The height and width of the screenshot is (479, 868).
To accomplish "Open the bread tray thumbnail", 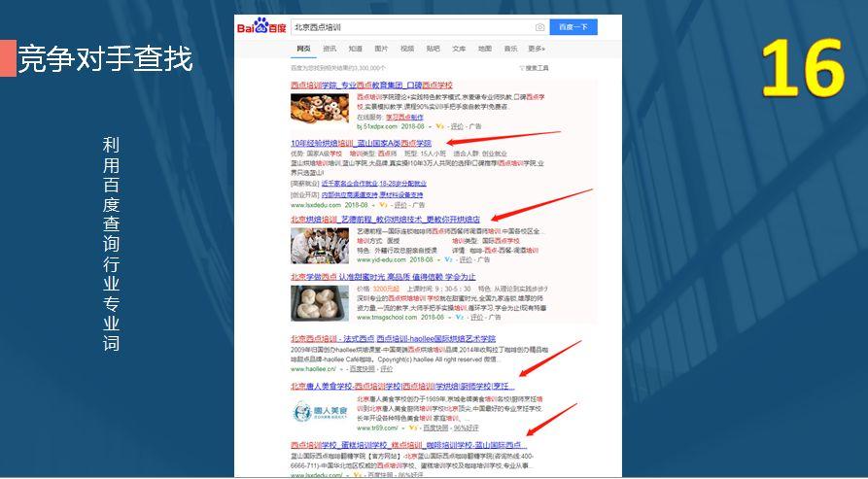I will click(320, 302).
